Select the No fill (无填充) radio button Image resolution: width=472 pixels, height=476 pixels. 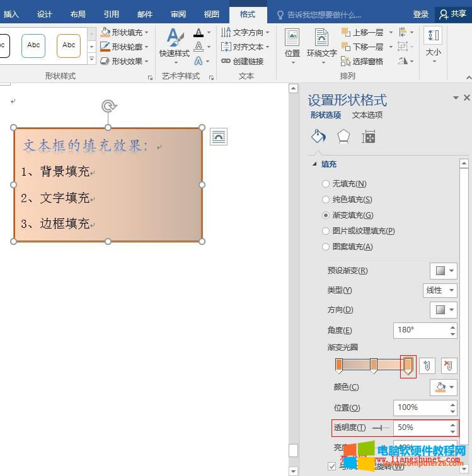pyautogui.click(x=326, y=184)
